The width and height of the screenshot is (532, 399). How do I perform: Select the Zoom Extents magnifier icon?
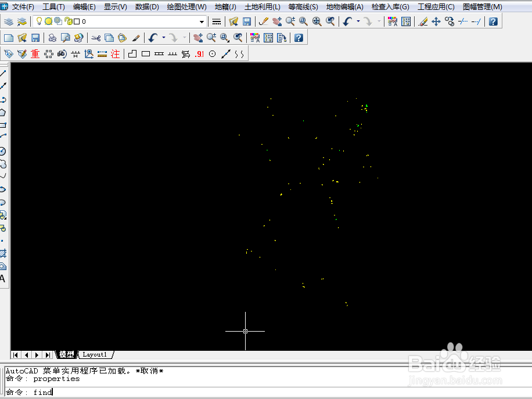coord(317,21)
